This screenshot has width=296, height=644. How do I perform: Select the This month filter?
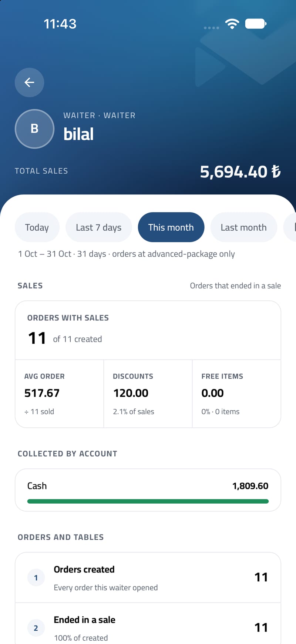click(x=171, y=227)
